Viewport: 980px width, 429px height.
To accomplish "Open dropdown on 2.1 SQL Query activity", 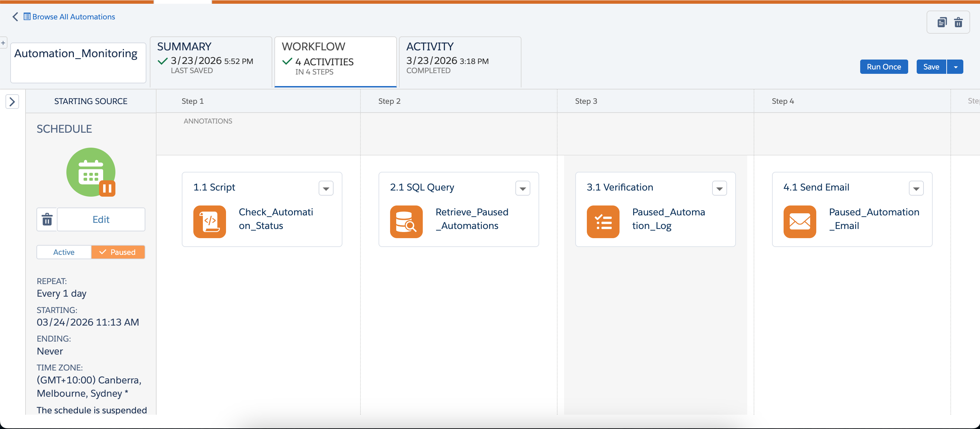I will (x=523, y=188).
